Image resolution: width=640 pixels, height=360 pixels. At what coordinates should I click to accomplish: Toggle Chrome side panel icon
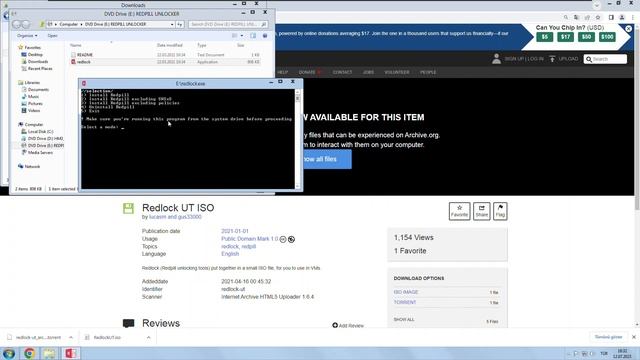coord(611,18)
